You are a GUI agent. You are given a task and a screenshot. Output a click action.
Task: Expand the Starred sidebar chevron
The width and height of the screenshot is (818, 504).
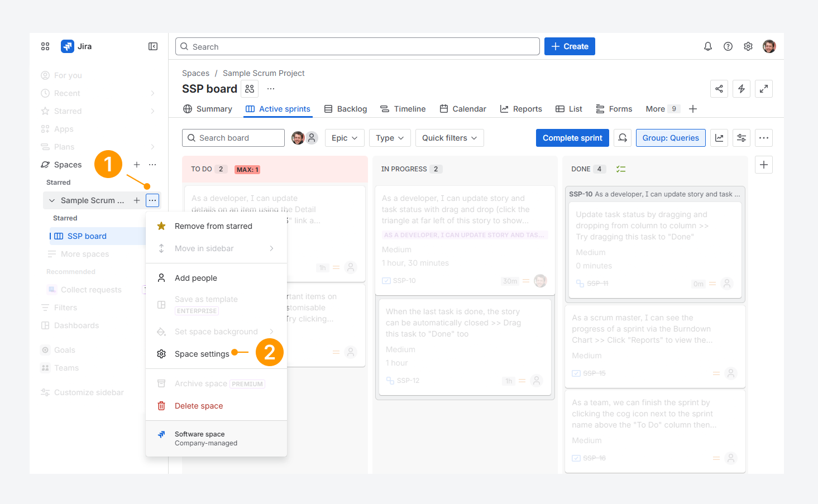click(152, 111)
